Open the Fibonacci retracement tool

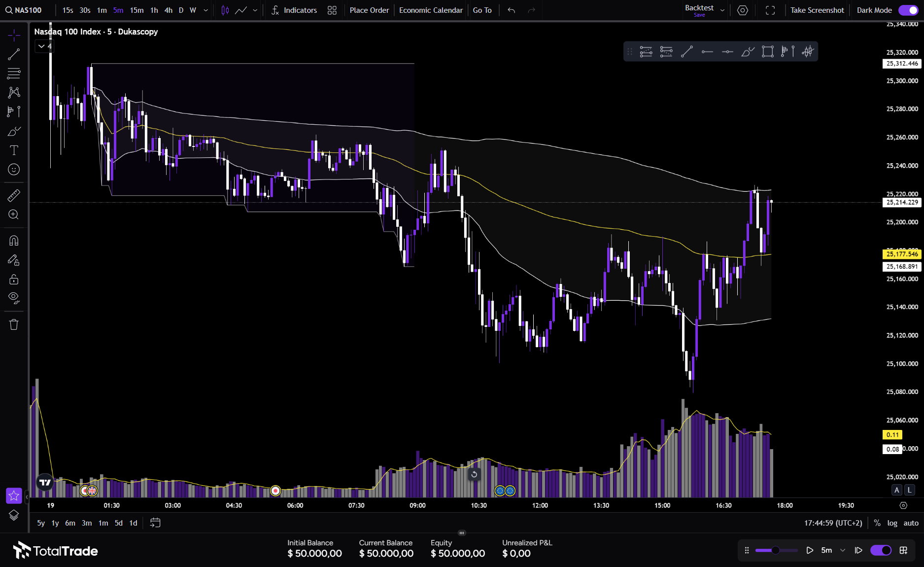(14, 73)
